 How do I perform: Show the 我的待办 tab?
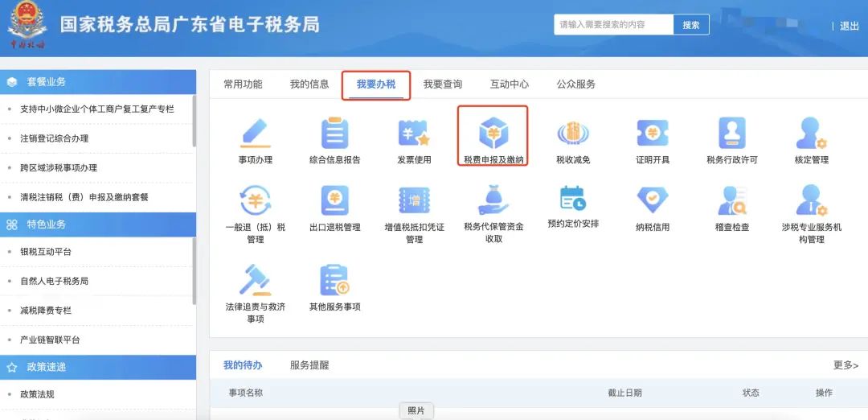pyautogui.click(x=243, y=365)
